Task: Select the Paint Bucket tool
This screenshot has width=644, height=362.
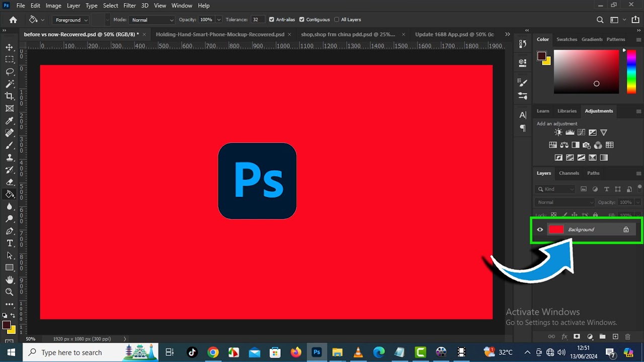Action: click(9, 194)
